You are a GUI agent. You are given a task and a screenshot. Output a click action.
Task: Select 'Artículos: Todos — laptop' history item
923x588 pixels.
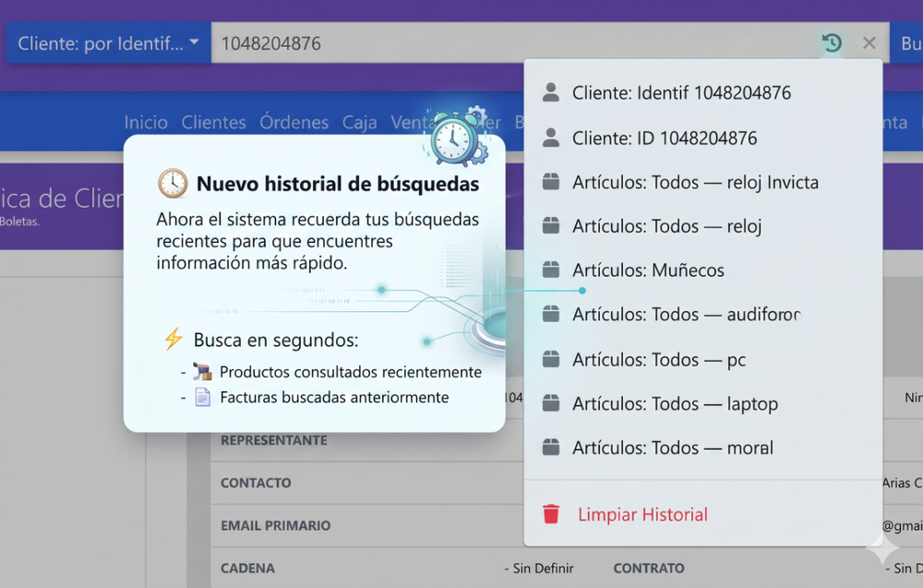click(703, 403)
